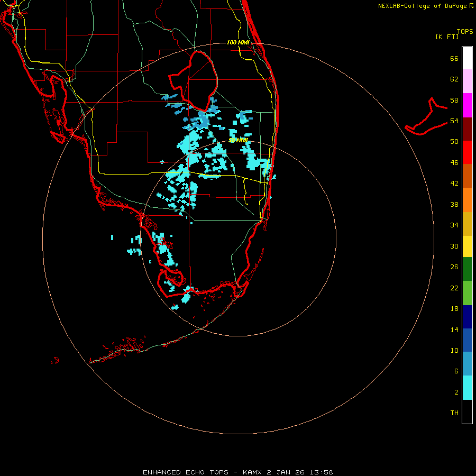
Task: Click the small island outline west of the Keys
Action: click(54, 361)
